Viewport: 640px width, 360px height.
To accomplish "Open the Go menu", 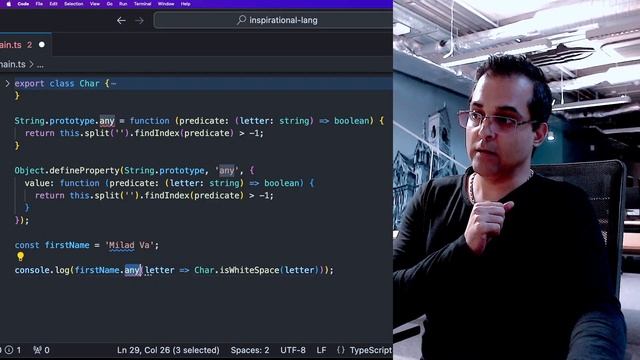I will pyautogui.click(x=109, y=4).
